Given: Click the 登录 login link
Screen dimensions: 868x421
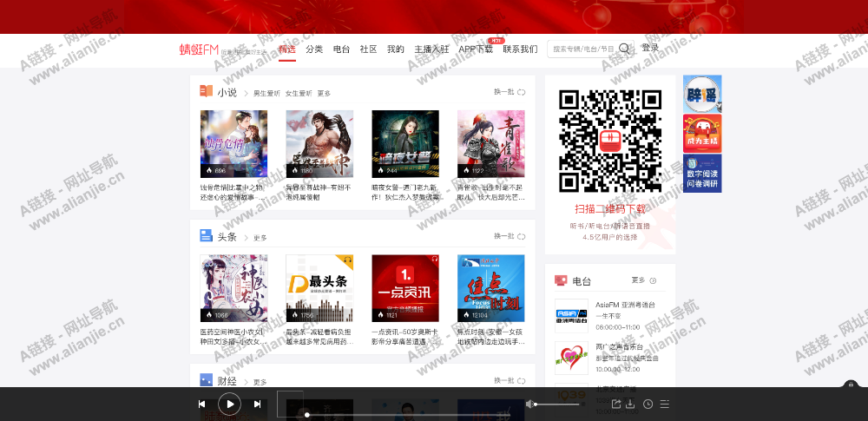Looking at the screenshot, I should (650, 49).
